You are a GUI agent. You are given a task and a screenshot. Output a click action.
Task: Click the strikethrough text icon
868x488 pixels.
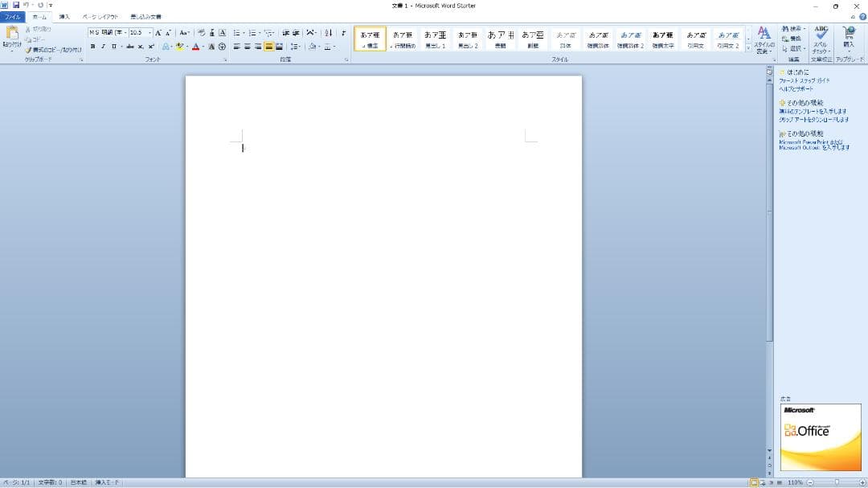[129, 47]
